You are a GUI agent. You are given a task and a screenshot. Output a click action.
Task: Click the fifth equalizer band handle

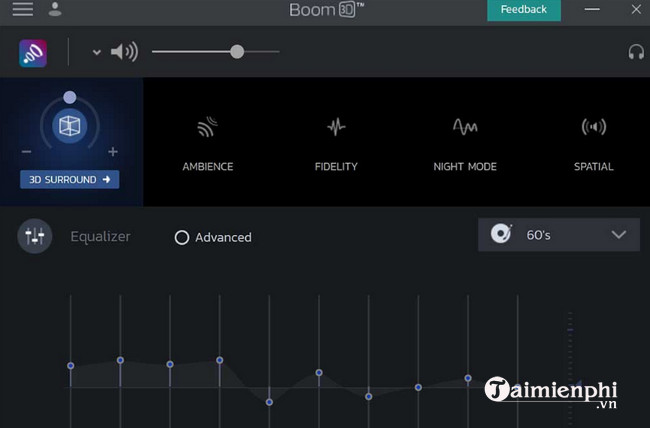click(x=269, y=402)
